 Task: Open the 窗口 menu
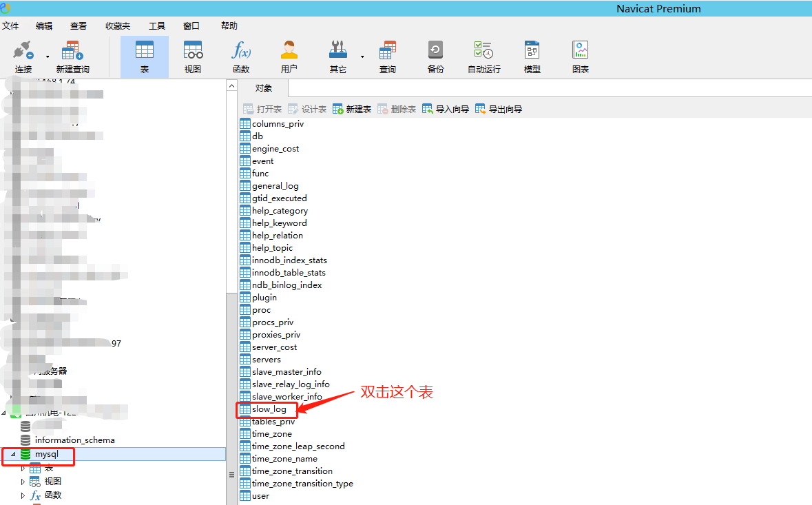tap(191, 26)
